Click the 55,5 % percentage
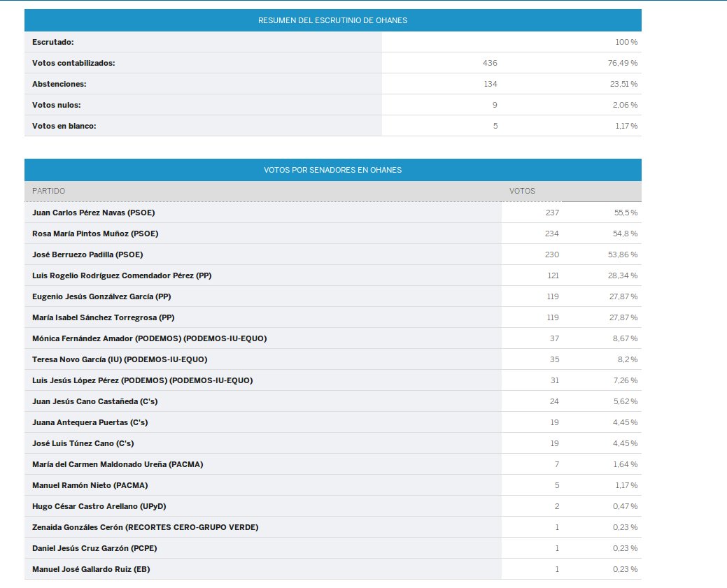 tap(626, 213)
